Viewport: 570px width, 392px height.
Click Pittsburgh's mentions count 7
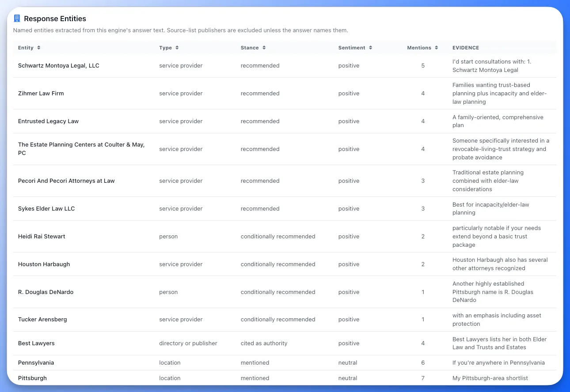coord(423,378)
